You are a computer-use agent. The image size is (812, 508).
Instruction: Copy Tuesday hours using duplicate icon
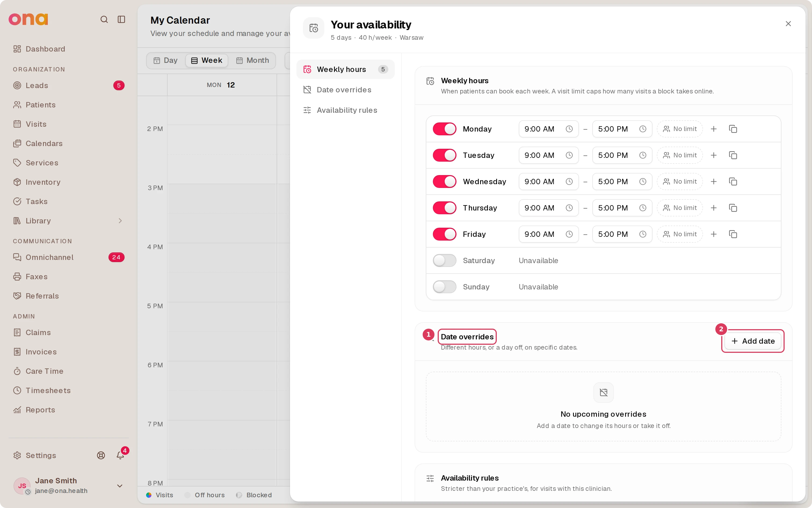coord(733,155)
